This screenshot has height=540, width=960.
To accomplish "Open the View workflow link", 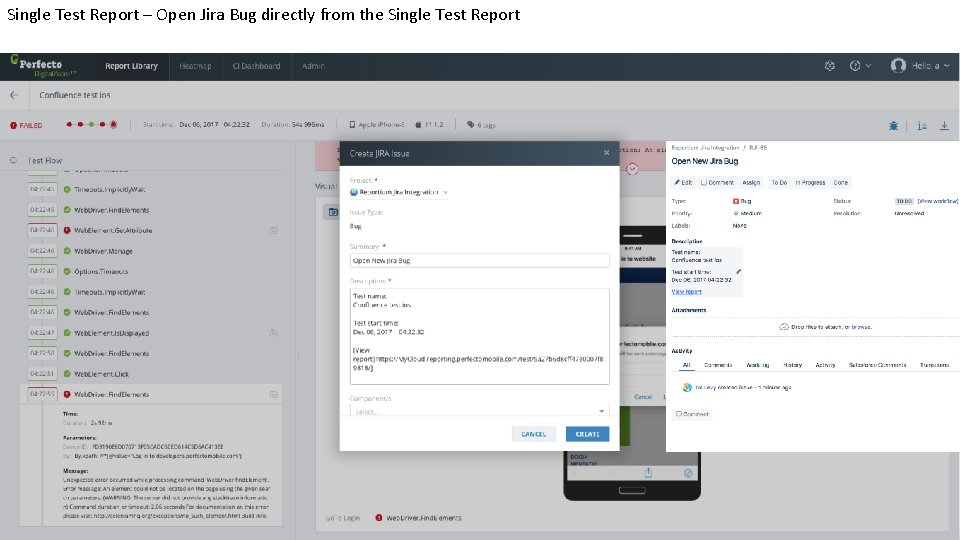I will pos(937,201).
